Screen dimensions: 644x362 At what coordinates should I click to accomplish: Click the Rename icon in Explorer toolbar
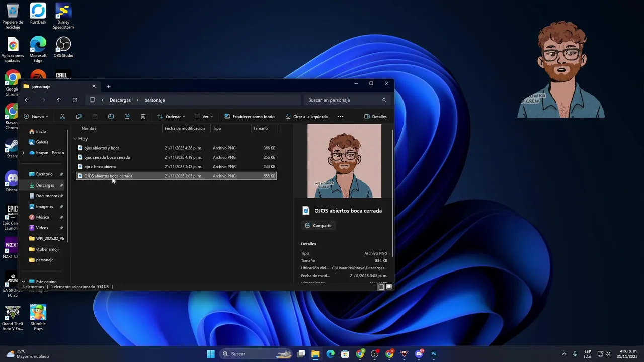point(111,116)
